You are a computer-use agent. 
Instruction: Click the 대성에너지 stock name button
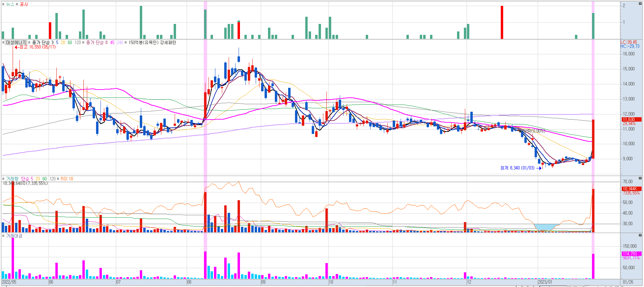pos(16,42)
